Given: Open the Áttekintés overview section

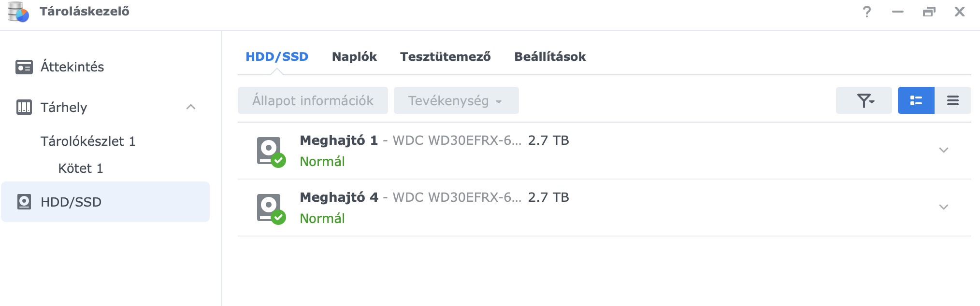Looking at the screenshot, I should 72,67.
